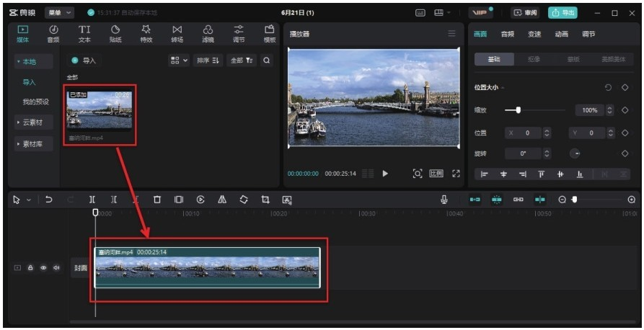
Task: Click the timeline zoom out minus icon
Action: (563, 200)
